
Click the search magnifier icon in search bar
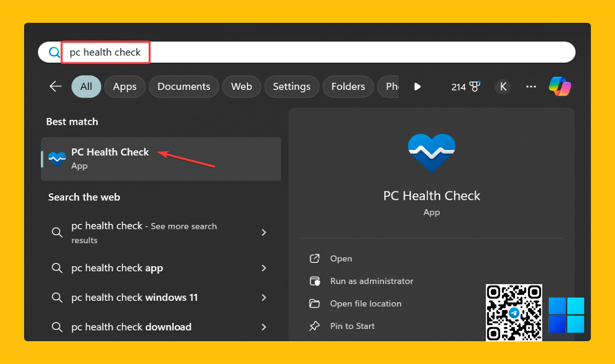point(54,52)
